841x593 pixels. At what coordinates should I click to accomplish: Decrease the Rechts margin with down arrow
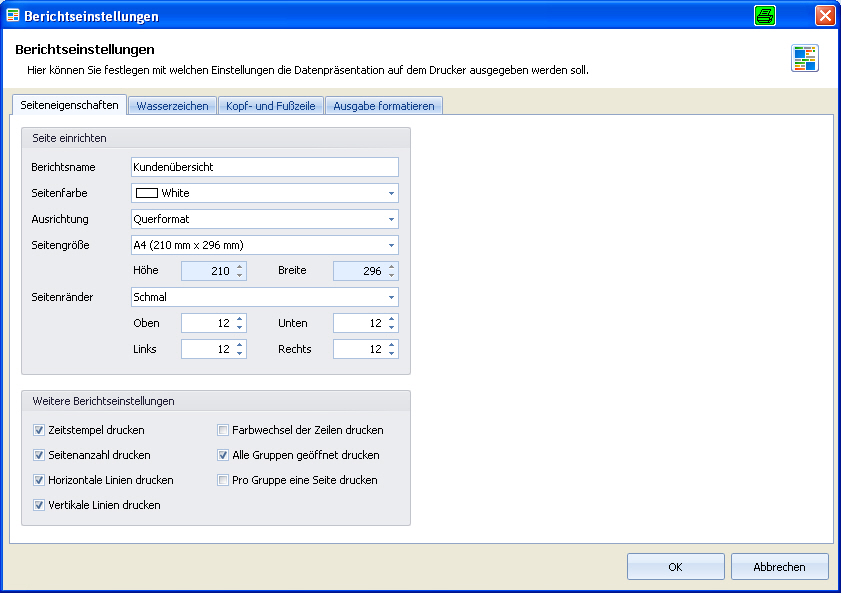tap(392, 354)
